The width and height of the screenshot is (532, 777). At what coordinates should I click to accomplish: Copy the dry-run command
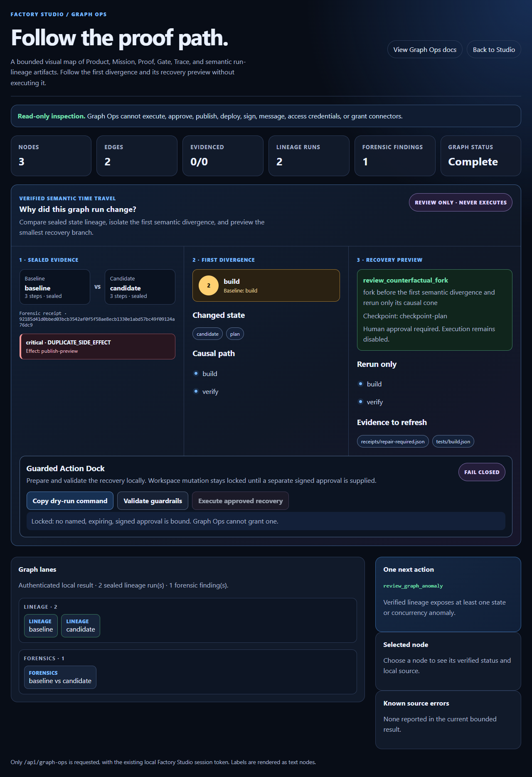click(70, 501)
